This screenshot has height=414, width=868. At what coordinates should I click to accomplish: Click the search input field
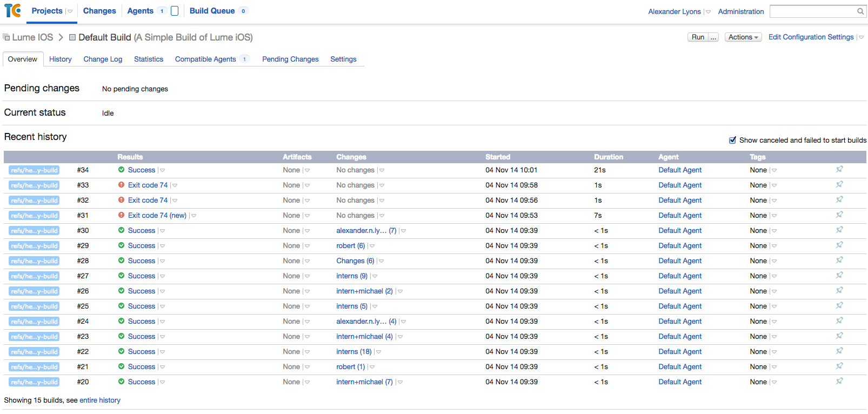tap(813, 11)
